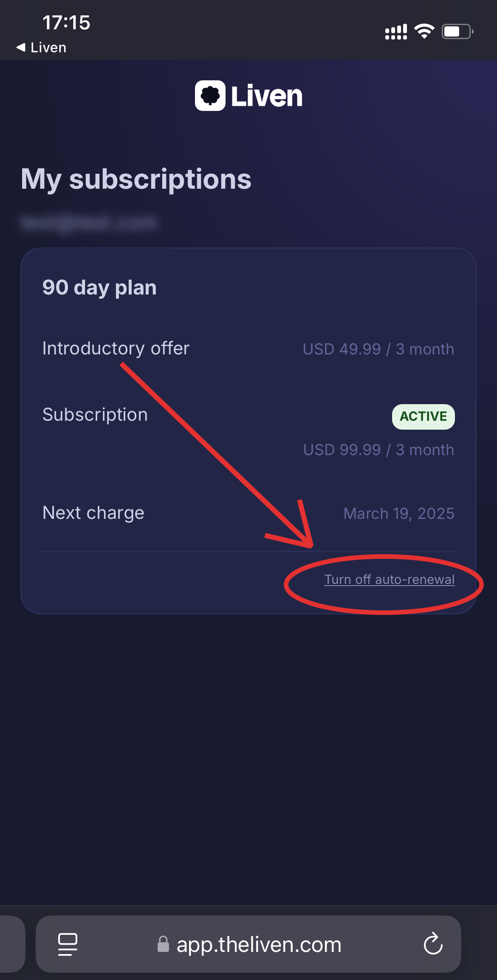Viewport: 497px width, 980px height.
Task: Switch to the previous tab at left edge
Action: click(11, 944)
